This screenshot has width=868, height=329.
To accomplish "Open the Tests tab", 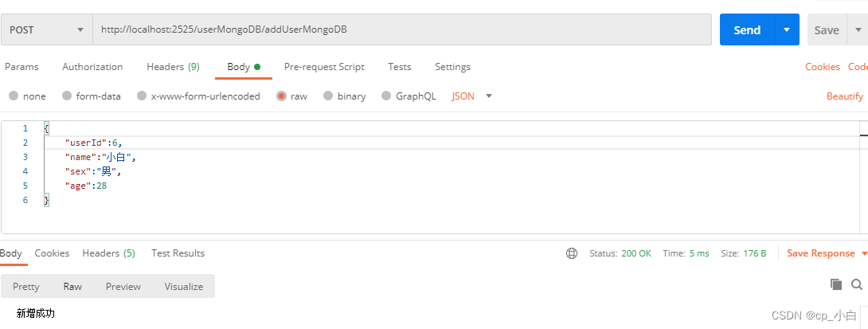I will [x=399, y=67].
